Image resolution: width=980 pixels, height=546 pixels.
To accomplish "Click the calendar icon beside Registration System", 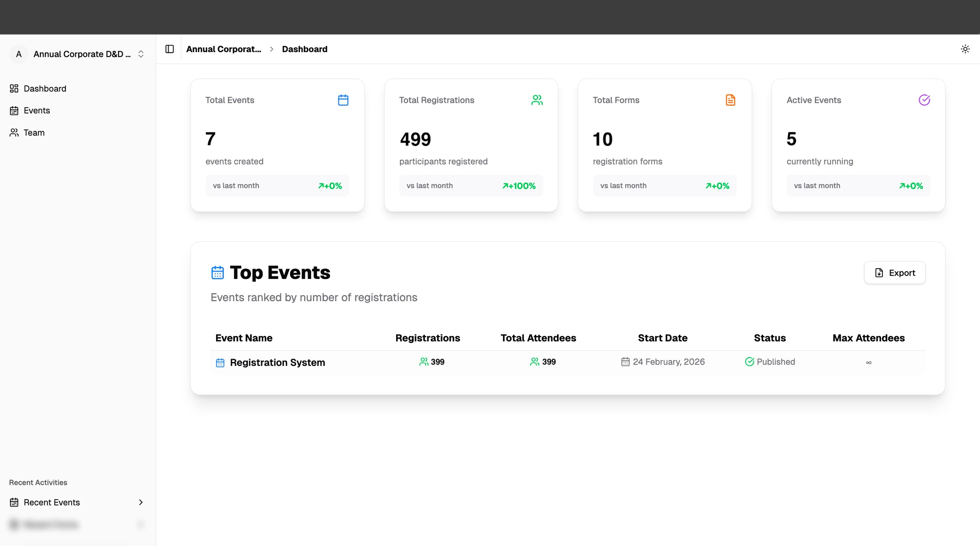I will [220, 362].
